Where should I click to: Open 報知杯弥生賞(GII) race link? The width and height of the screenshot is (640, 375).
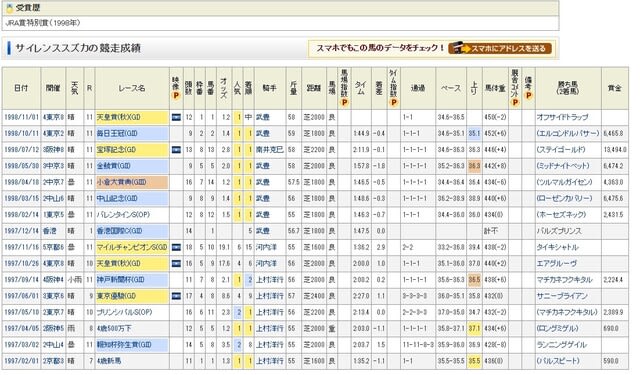[x=124, y=345]
